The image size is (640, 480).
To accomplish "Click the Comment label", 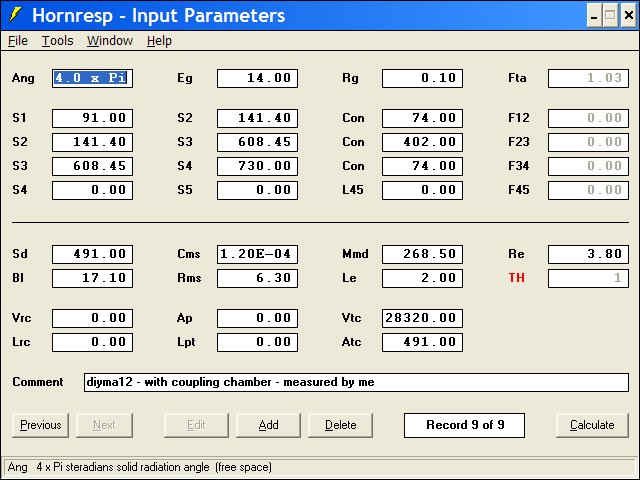I will (38, 382).
